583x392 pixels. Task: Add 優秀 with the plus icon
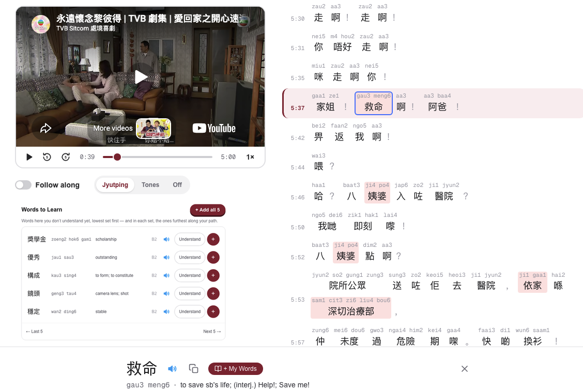213,257
